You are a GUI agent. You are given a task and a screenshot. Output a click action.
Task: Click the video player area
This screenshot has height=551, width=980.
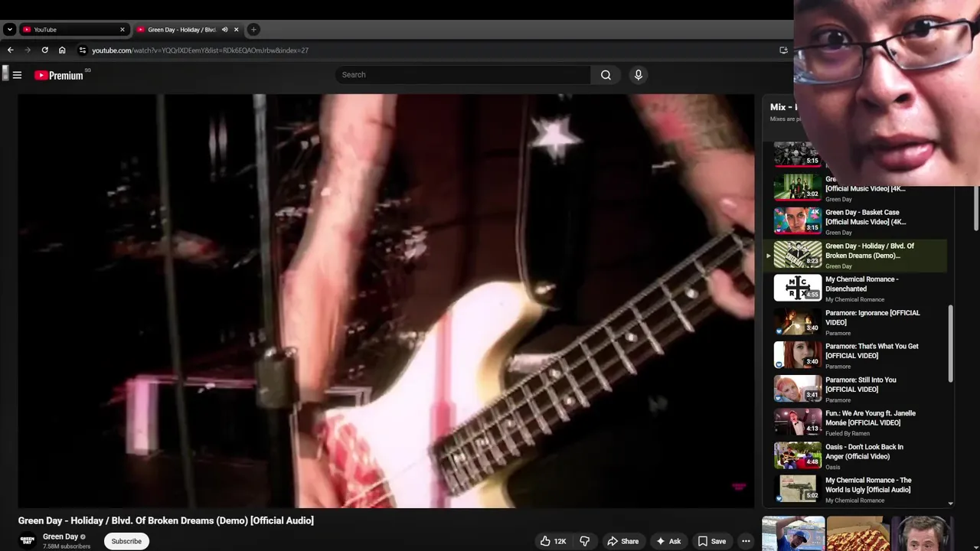tap(386, 301)
